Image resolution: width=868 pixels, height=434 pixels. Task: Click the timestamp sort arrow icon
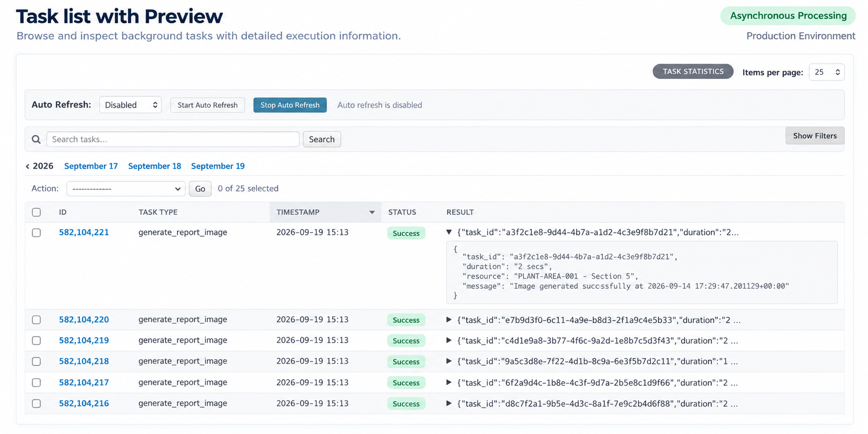pos(372,212)
